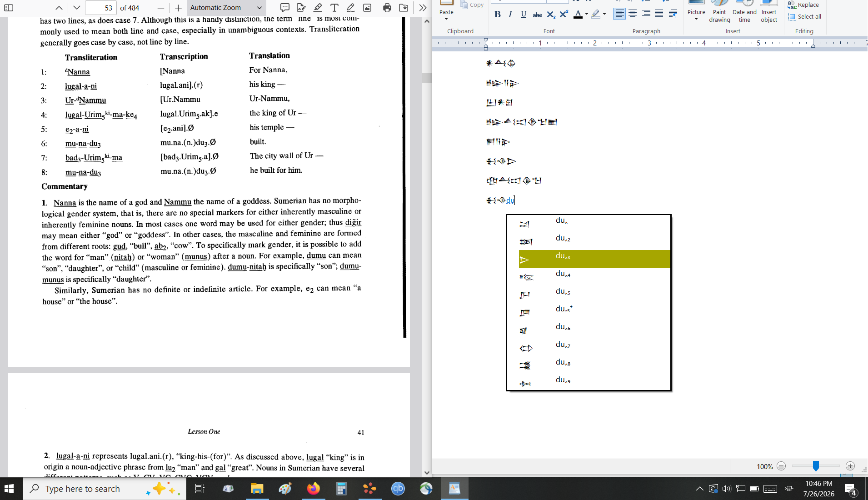The width and height of the screenshot is (868, 500).
Task: Justify the text in WordPad
Action: point(659,14)
